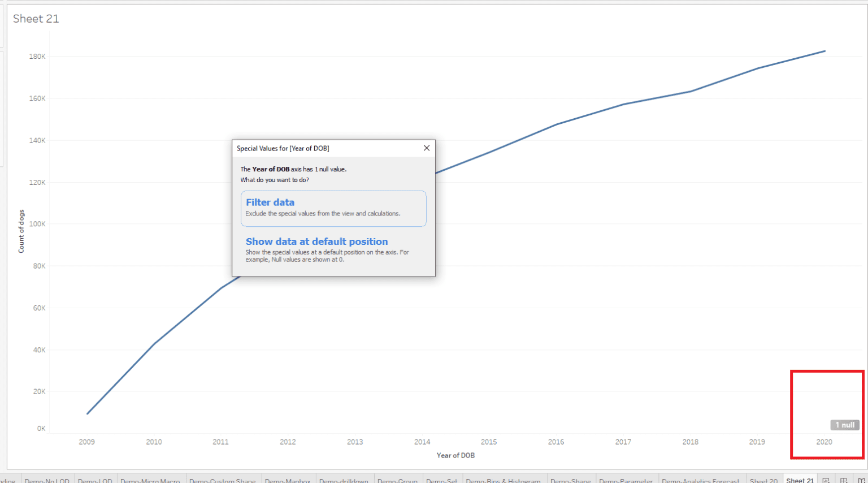868x483 pixels.
Task: Switch to the Demo-drilldown tab
Action: tap(345, 481)
